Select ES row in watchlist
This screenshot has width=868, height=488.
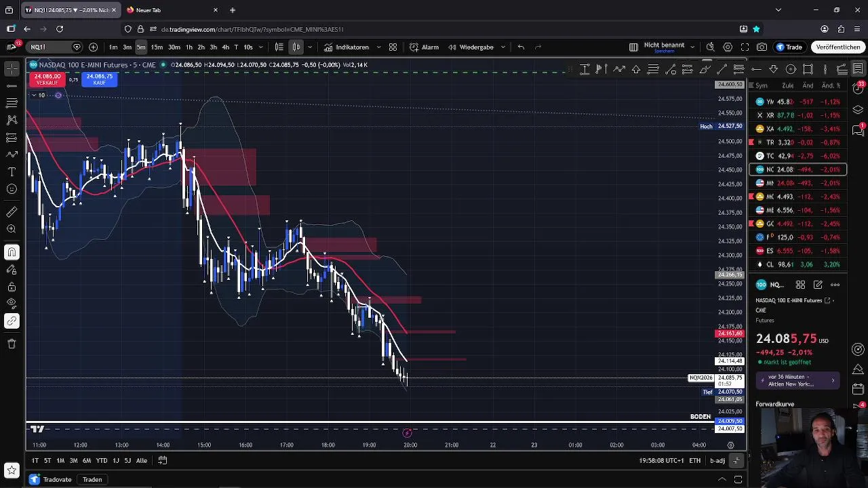click(x=797, y=251)
